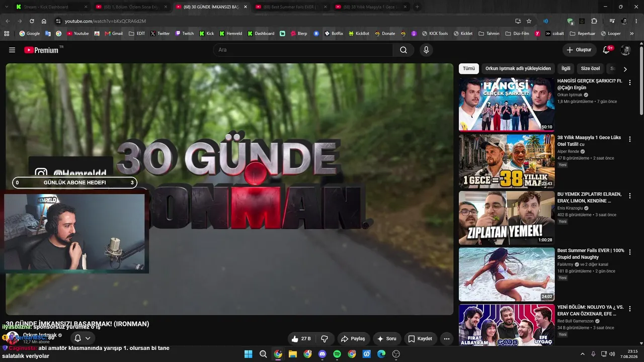Bookmark this page with the star

529,21
